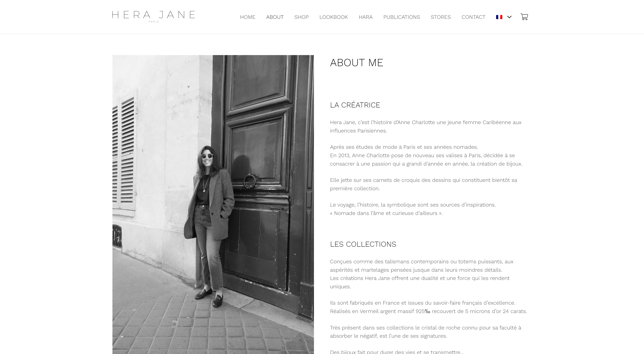This screenshot has height=354, width=644.
Task: Click the paragraph starting "Hera Jane, c'est"
Action: [425, 126]
